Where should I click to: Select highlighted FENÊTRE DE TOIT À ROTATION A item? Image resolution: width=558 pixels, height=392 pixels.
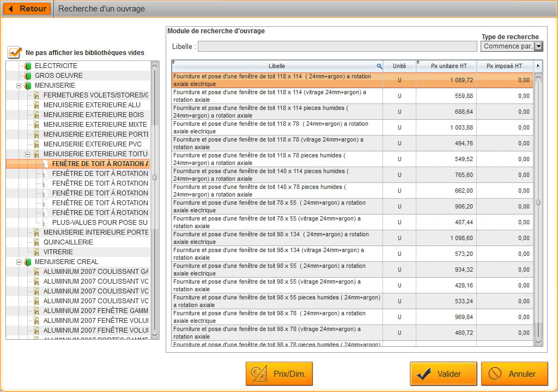(100, 164)
